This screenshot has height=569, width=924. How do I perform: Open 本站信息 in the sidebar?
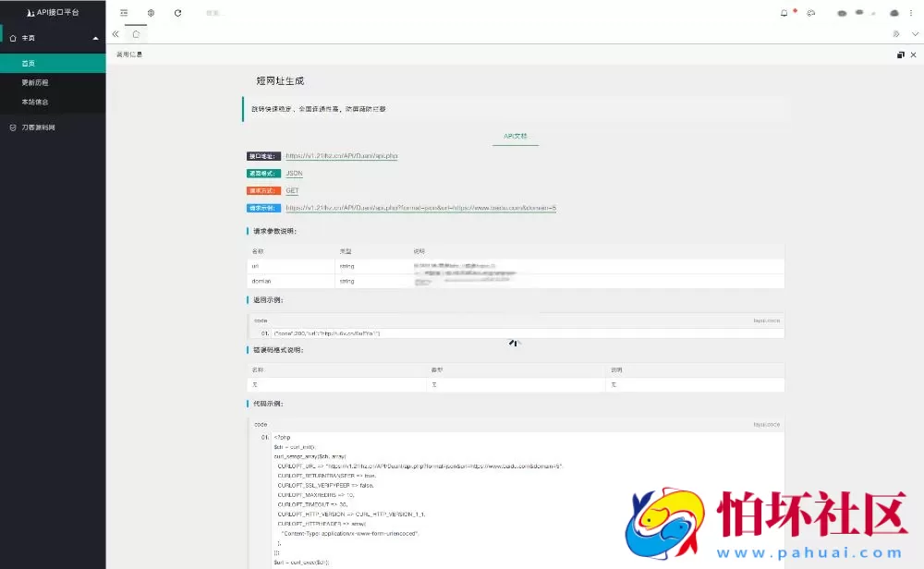[x=35, y=102]
